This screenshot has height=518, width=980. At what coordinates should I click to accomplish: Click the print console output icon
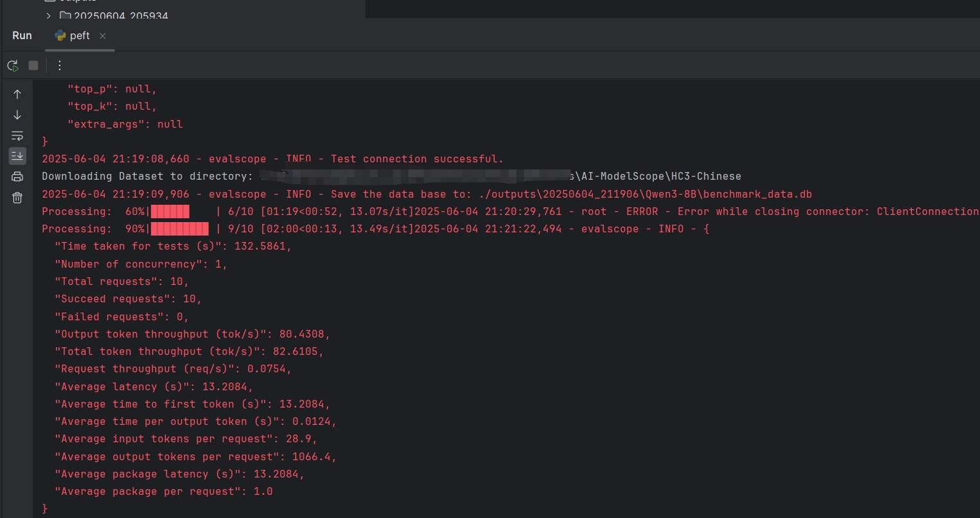[x=17, y=177]
